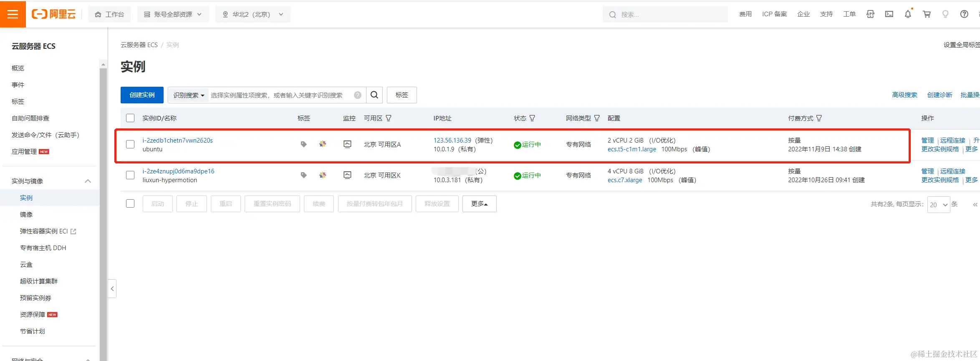This screenshot has width=980, height=361.
Task: Click the blue 创建实例 button
Action: pos(142,95)
